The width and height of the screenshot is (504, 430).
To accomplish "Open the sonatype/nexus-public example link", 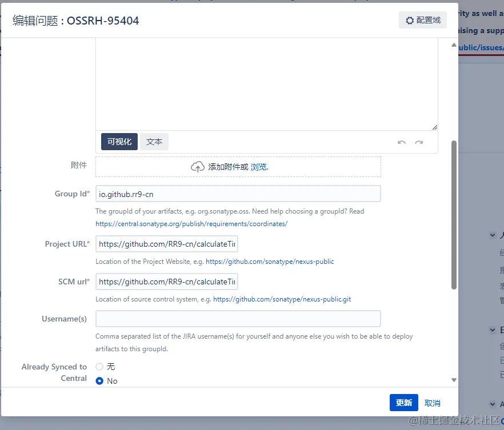I will (270, 262).
